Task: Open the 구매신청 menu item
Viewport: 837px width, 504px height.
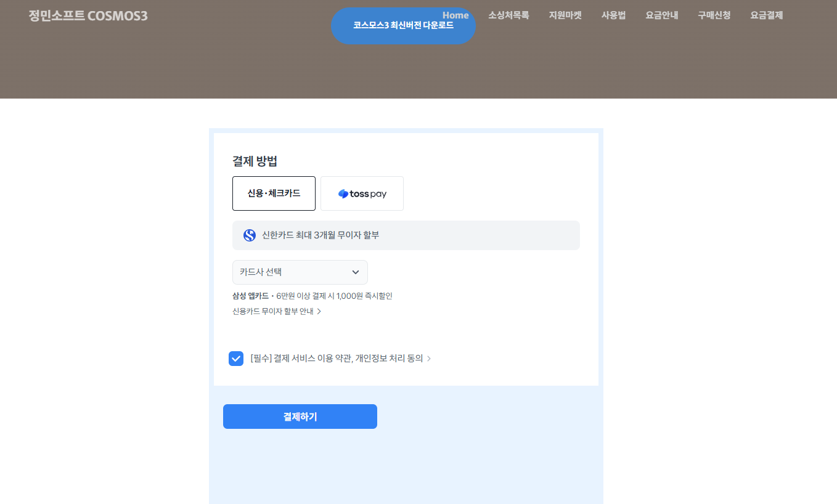Action: click(714, 15)
